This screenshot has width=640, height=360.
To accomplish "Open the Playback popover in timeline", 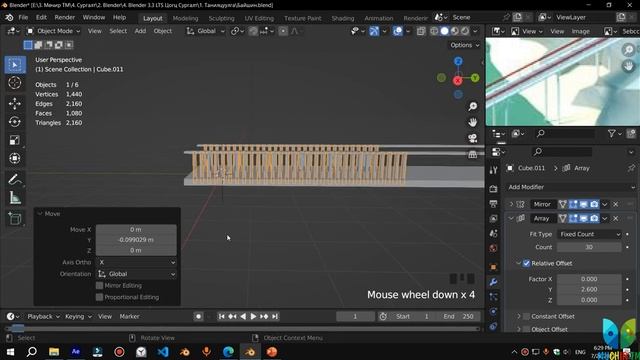I will click(x=43, y=316).
